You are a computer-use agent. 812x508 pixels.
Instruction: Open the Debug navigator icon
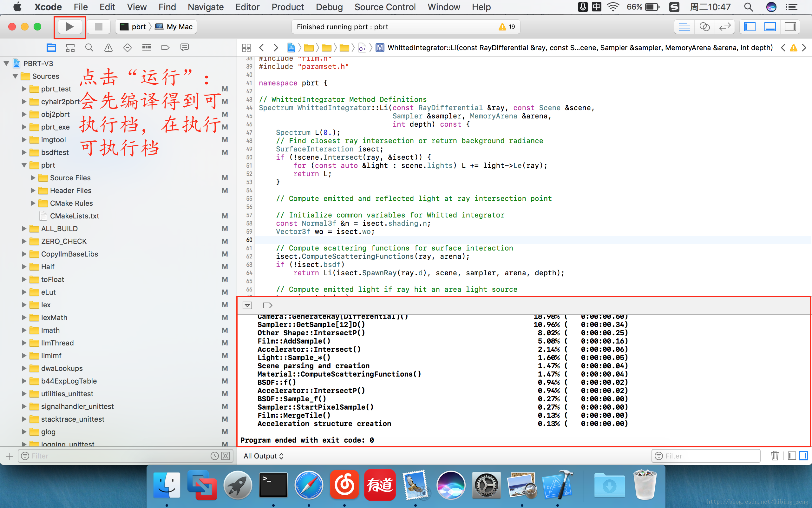(147, 48)
